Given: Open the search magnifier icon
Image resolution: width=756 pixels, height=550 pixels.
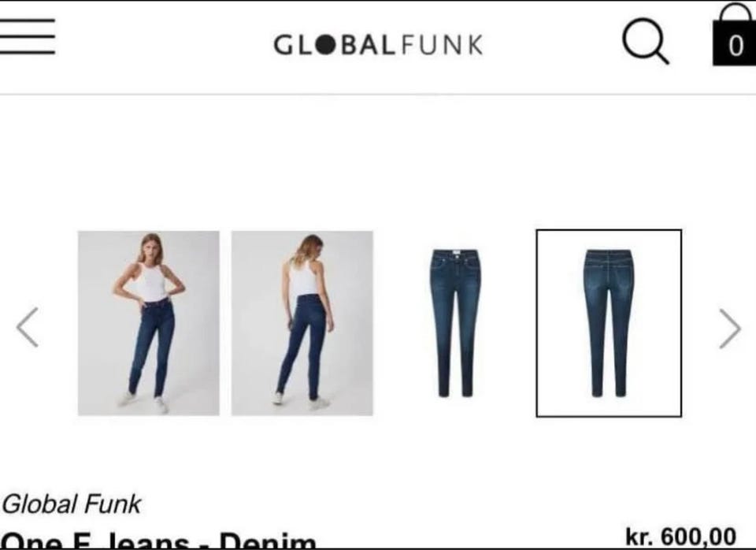Looking at the screenshot, I should [646, 41].
